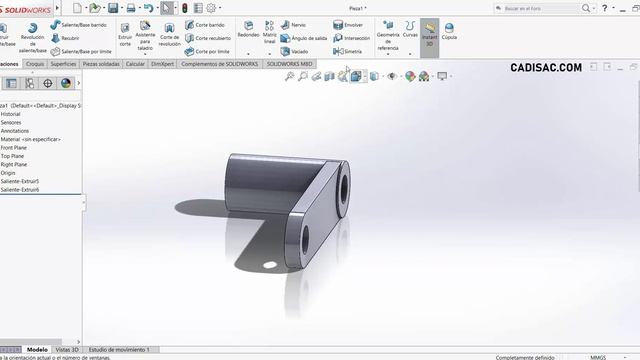
Task: Click Matriz lineal pattern tool
Action: [x=269, y=32]
